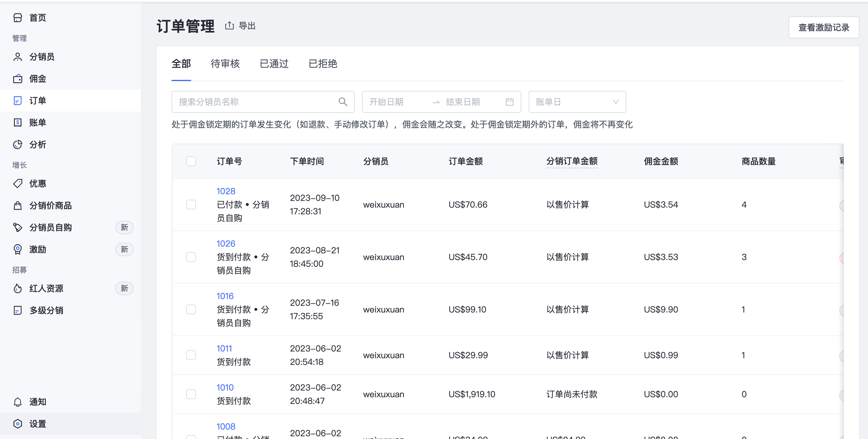Viewport: 868px width, 439px height.
Task: Open order link 1026
Action: (226, 244)
